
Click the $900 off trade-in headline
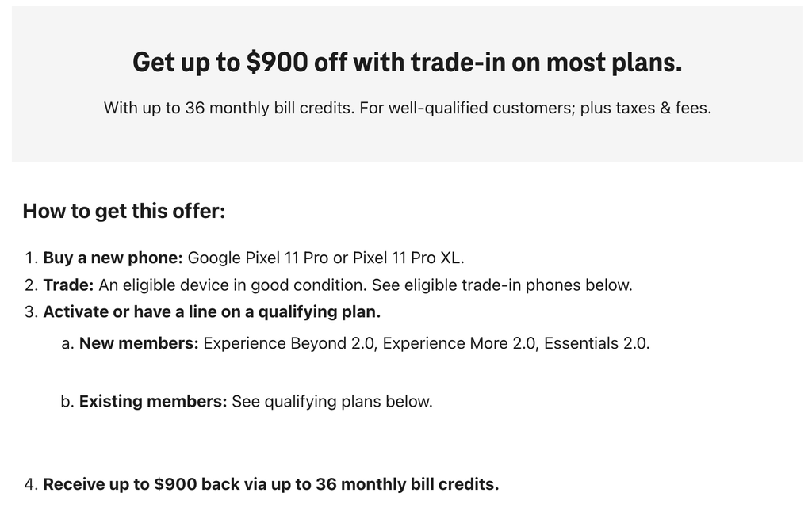click(x=407, y=63)
